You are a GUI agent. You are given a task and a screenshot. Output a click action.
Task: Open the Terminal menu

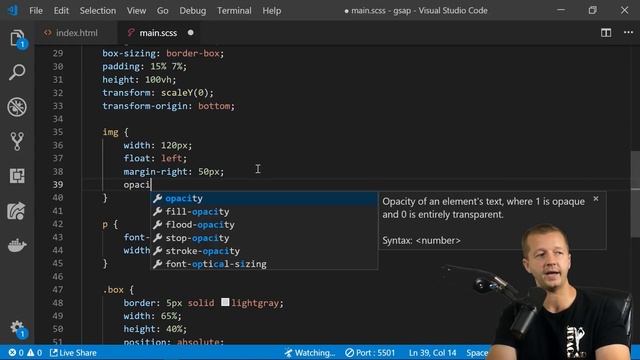pyautogui.click(x=234, y=11)
